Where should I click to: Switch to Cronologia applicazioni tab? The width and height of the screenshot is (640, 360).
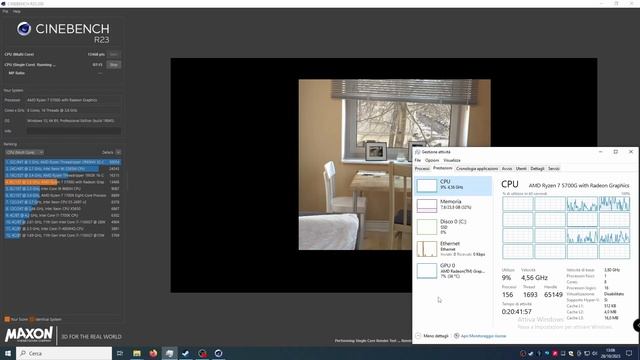click(477, 169)
